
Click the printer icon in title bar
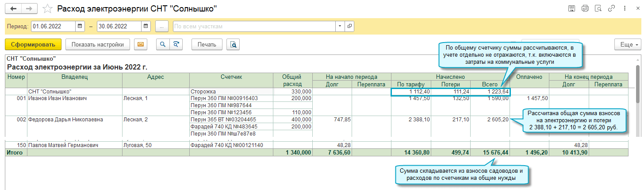point(585,8)
